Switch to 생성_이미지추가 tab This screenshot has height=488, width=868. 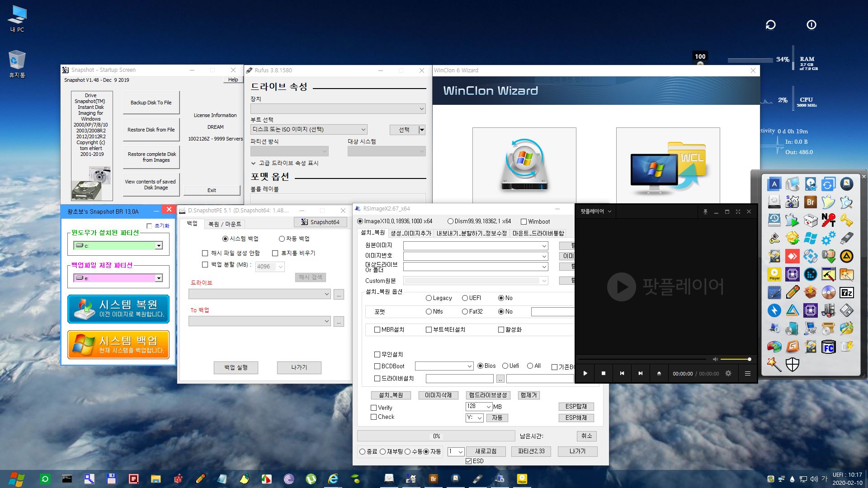tap(411, 233)
